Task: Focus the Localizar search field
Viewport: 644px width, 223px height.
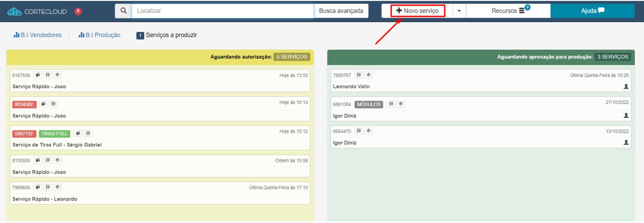Action: [223, 11]
